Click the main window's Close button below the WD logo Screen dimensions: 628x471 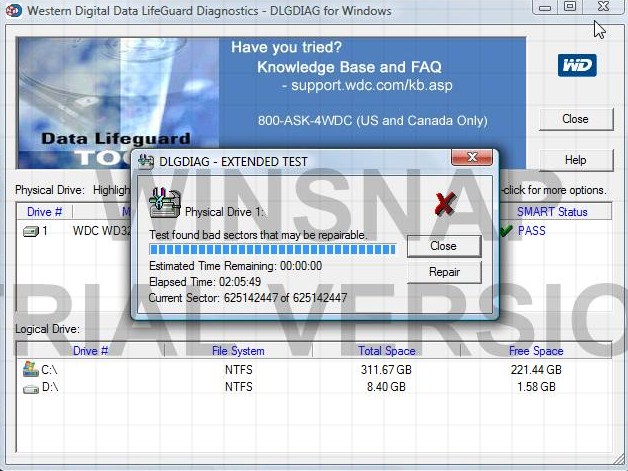(576, 119)
